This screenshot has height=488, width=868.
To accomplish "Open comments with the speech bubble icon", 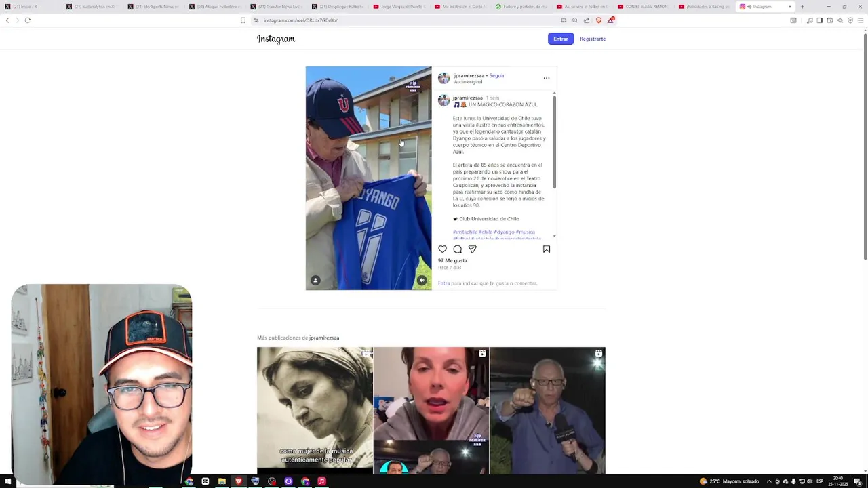I will (458, 249).
